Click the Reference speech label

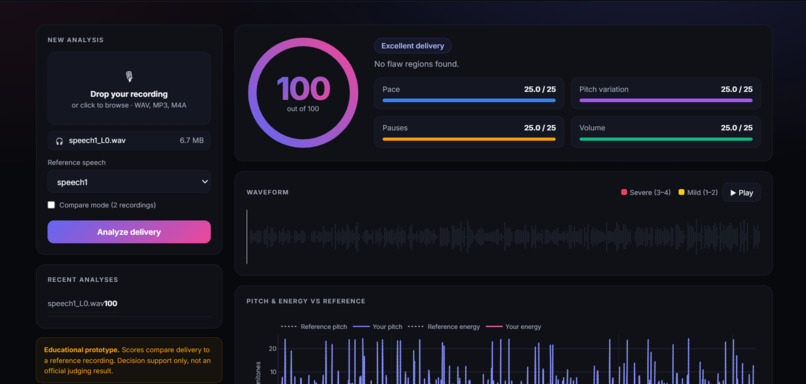[x=77, y=162]
